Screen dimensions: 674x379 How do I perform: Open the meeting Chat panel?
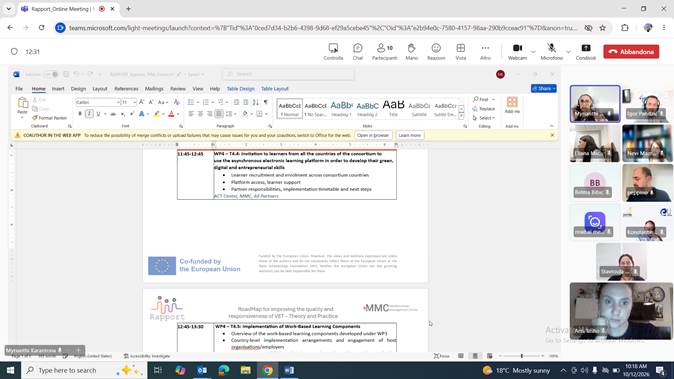[x=358, y=52]
